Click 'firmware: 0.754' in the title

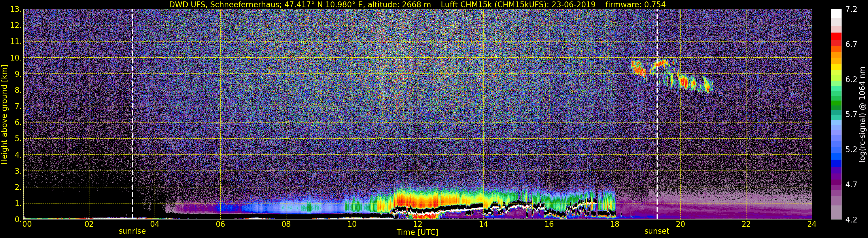click(x=636, y=5)
